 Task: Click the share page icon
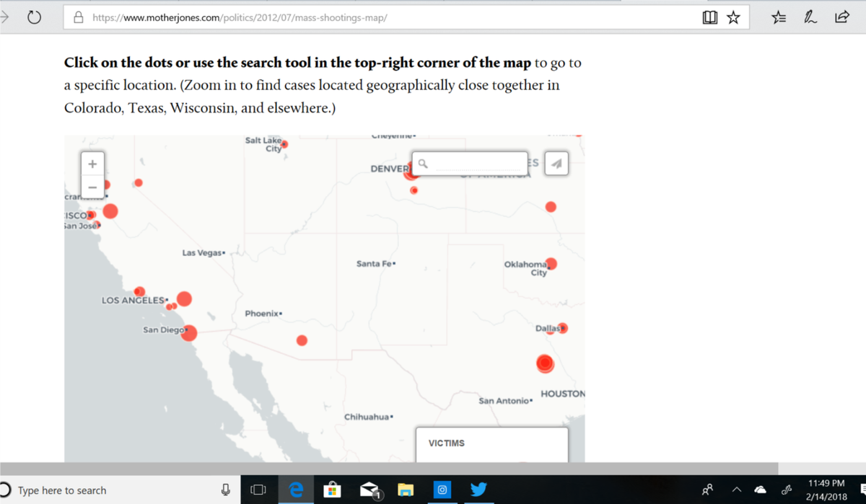coord(841,18)
